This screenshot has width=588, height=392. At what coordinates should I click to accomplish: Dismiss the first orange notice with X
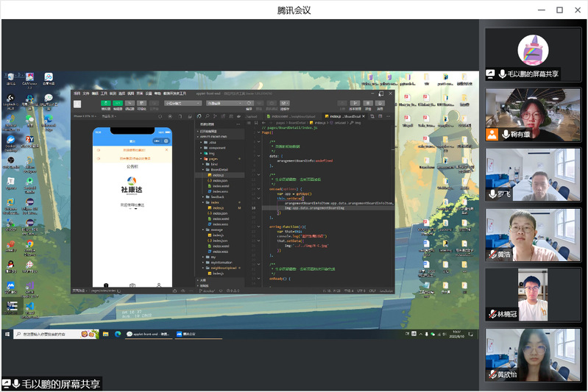point(166,150)
